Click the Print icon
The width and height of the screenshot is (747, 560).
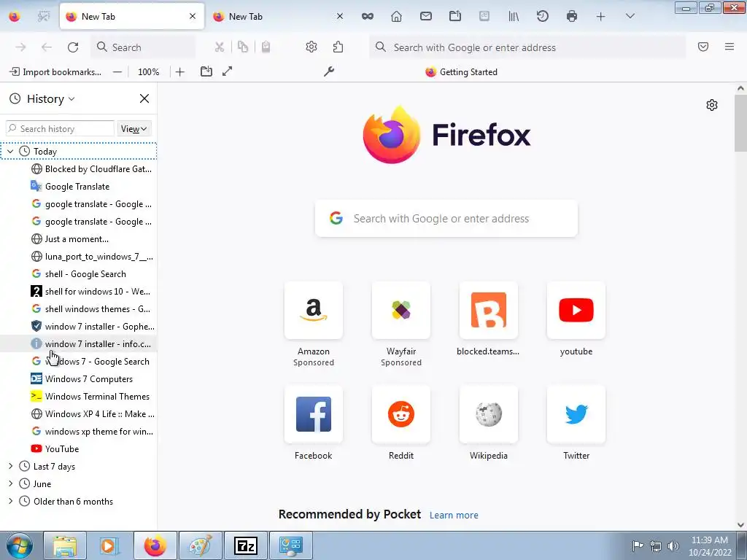pyautogui.click(x=572, y=16)
